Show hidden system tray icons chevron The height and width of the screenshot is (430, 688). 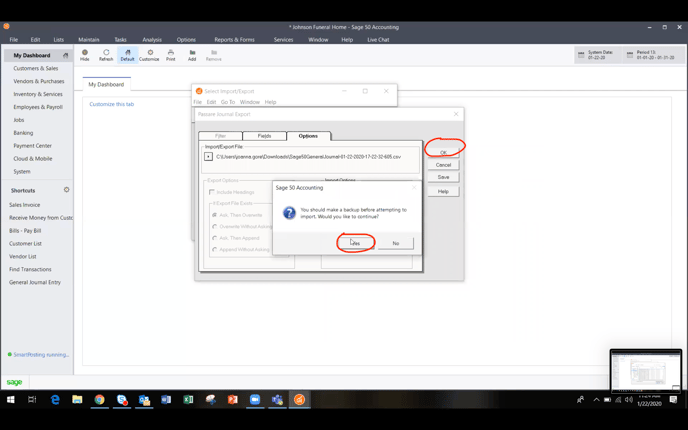596,400
